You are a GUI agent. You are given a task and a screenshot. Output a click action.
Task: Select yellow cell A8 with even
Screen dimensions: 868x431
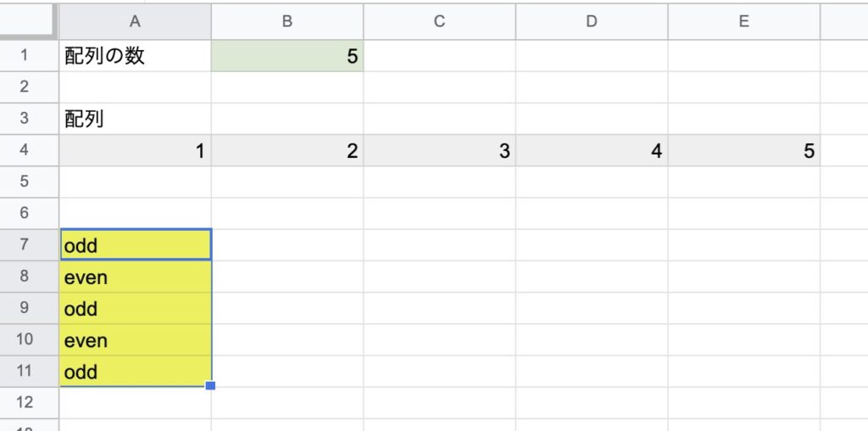pyautogui.click(x=135, y=277)
